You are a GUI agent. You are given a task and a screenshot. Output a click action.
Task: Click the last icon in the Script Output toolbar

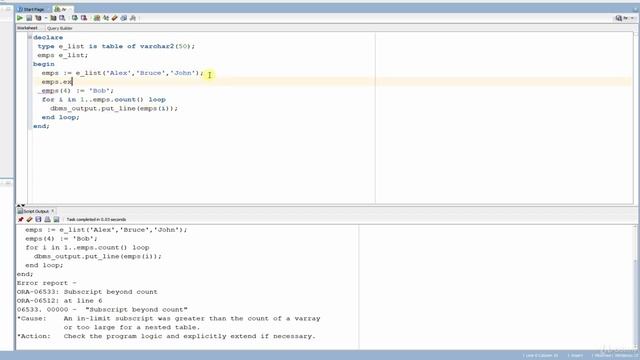point(56,220)
